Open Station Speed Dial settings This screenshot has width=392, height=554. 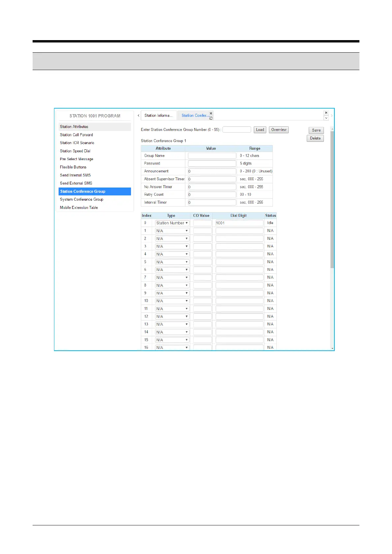[95, 151]
